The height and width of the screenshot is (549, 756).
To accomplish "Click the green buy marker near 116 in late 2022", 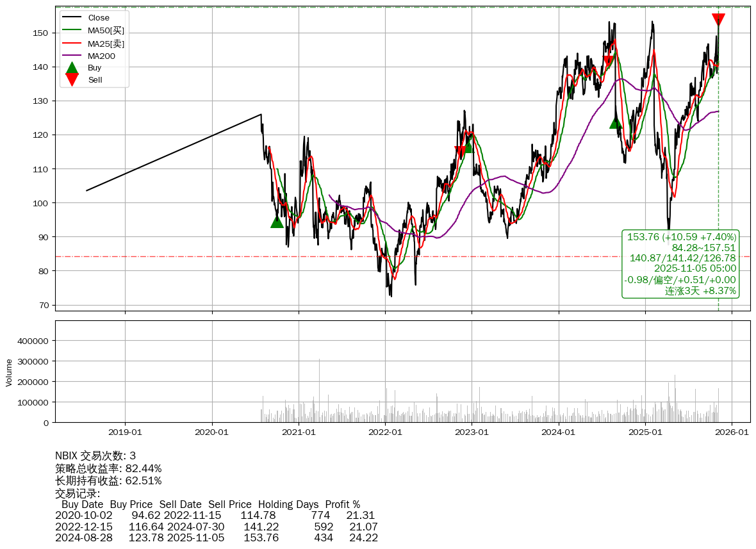I will (466, 147).
